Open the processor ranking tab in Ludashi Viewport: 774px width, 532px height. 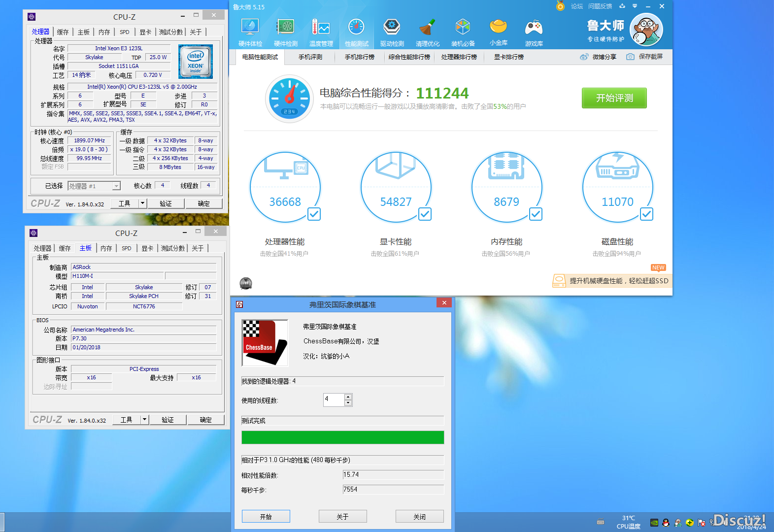(x=459, y=57)
